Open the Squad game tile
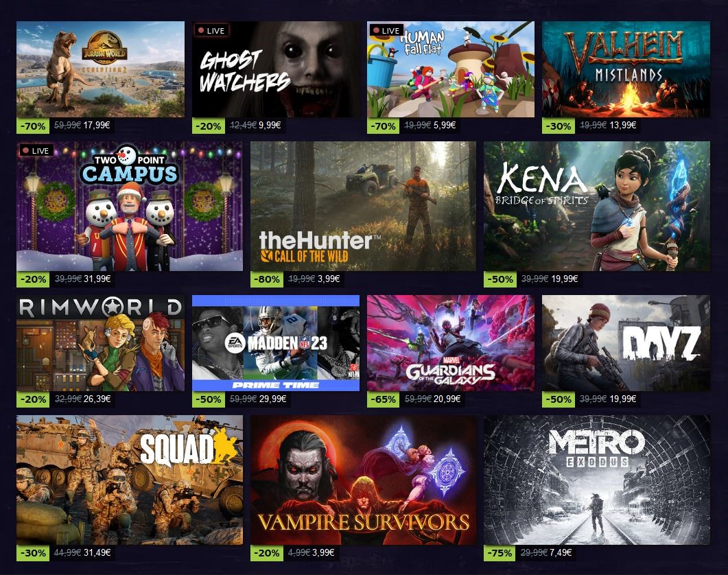This screenshot has height=575, width=728. [x=130, y=480]
